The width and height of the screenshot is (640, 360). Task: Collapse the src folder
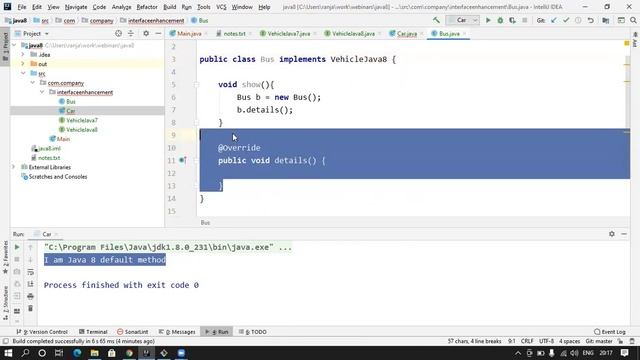(x=23, y=73)
